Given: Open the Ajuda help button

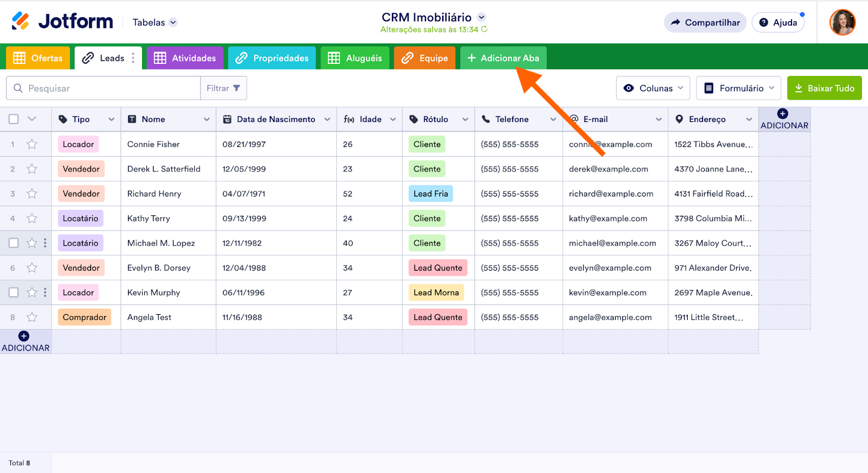Looking at the screenshot, I should [x=778, y=22].
